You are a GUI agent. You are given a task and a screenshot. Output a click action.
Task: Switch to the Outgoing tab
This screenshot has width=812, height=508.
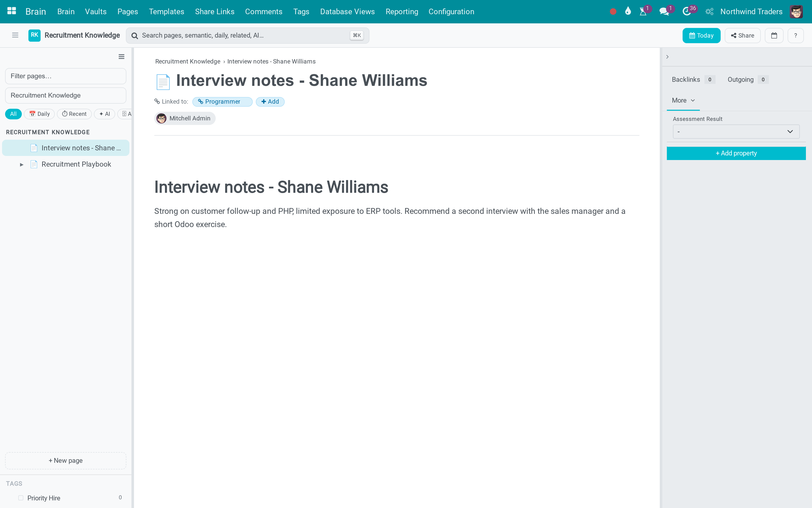click(748, 80)
